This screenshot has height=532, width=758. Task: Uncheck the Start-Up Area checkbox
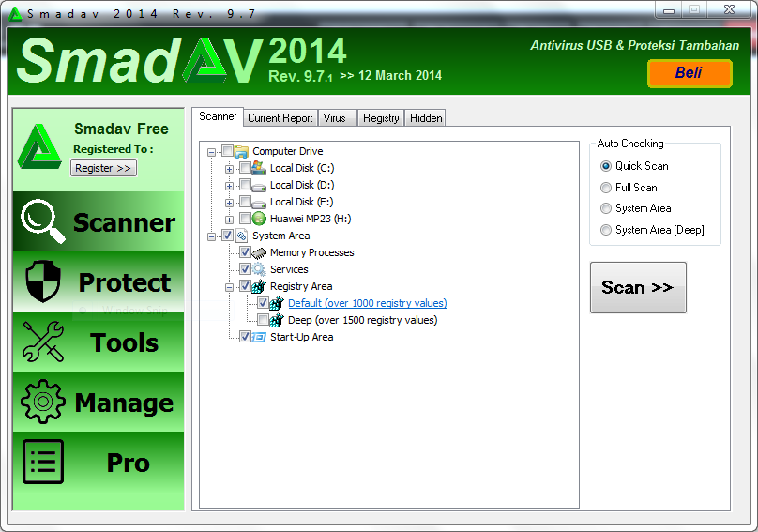(x=245, y=337)
